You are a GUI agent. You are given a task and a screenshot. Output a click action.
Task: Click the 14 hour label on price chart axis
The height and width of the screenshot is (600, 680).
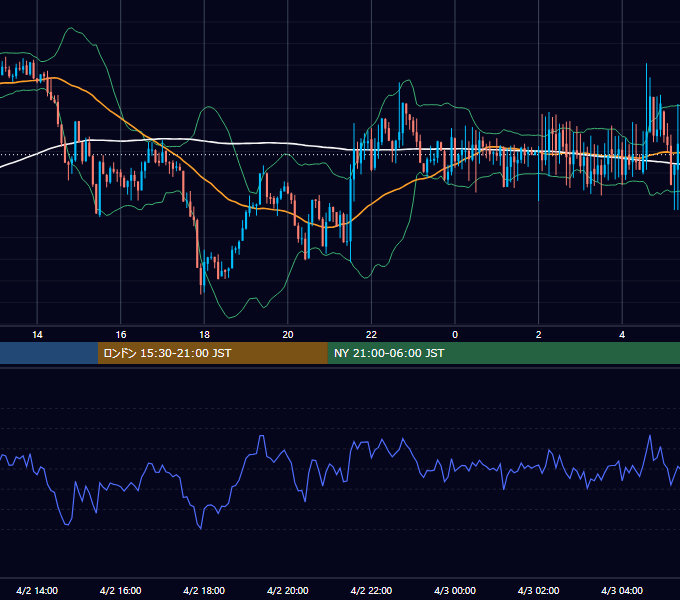click(x=37, y=335)
